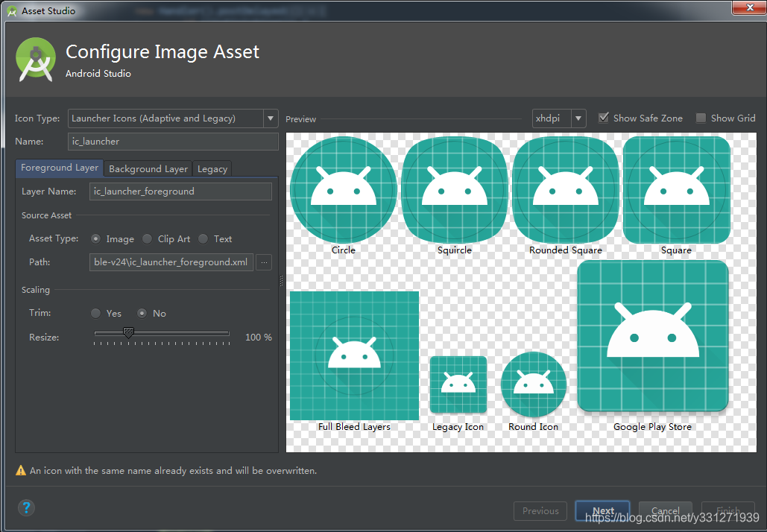767x532 pixels.
Task: Choose Text as asset type
Action: click(203, 239)
